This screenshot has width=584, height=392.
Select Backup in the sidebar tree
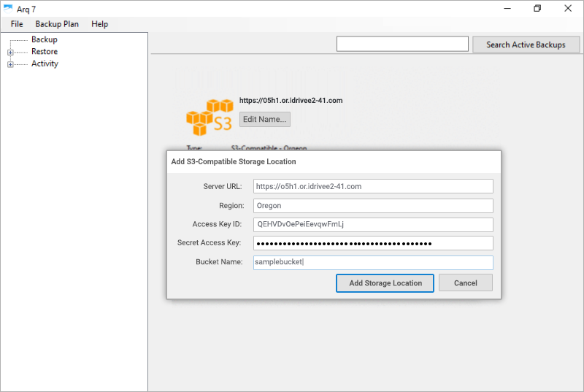pos(45,39)
